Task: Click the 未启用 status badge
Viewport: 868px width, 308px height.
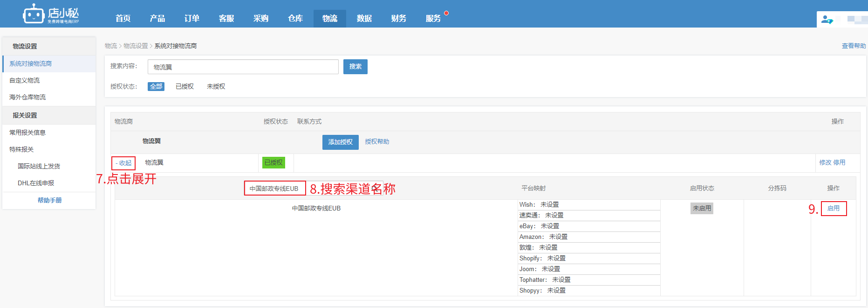Action: [702, 208]
